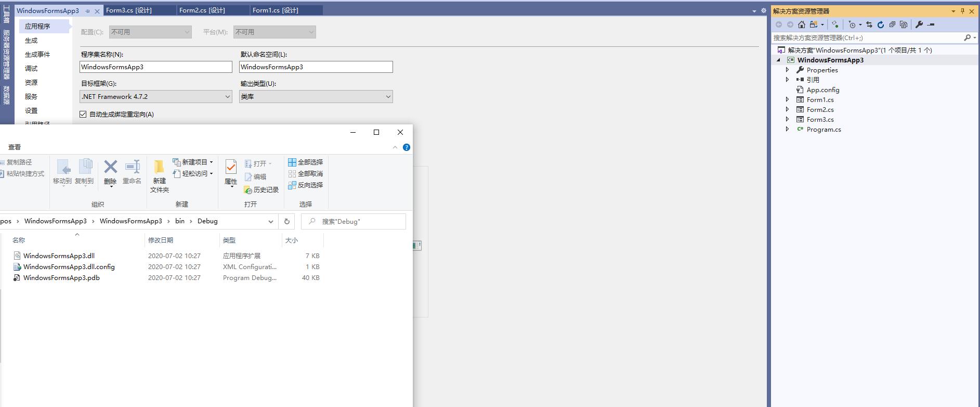980x407 pixels.
Task: Select file WindowsFormsApp3.dll
Action: (x=59, y=256)
